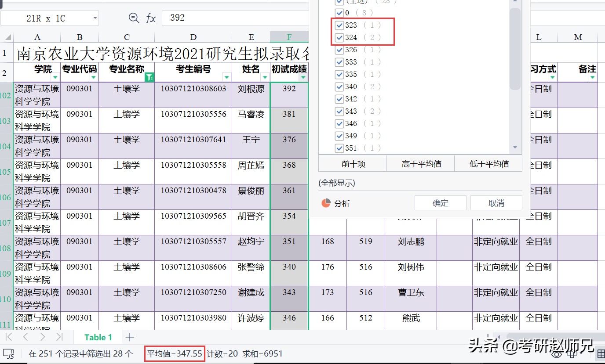
Task: Click the plus icon to add a new sheet
Action: (129, 337)
